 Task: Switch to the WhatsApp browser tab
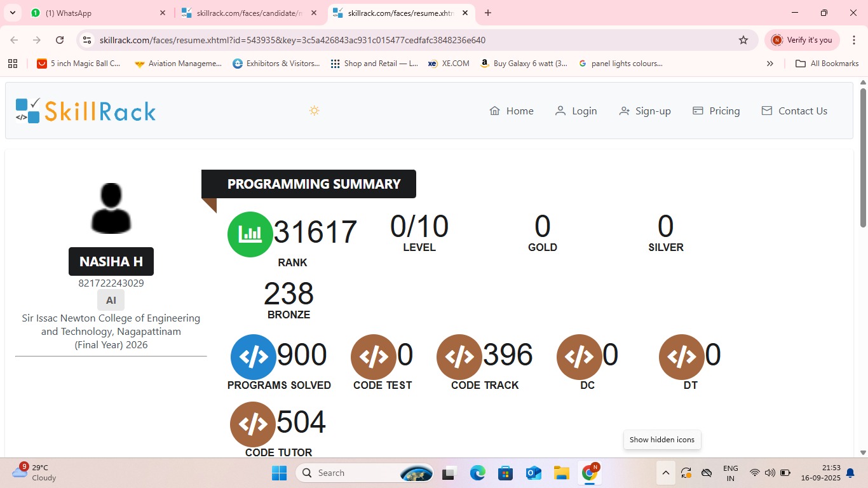(x=97, y=13)
